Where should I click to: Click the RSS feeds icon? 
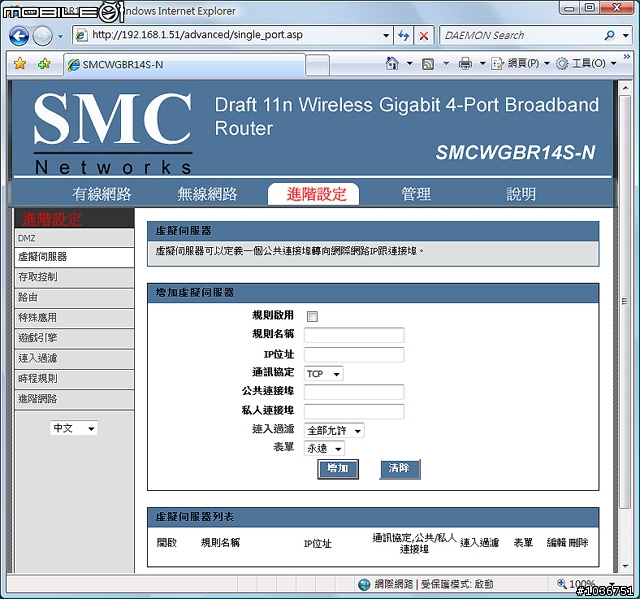click(x=428, y=64)
